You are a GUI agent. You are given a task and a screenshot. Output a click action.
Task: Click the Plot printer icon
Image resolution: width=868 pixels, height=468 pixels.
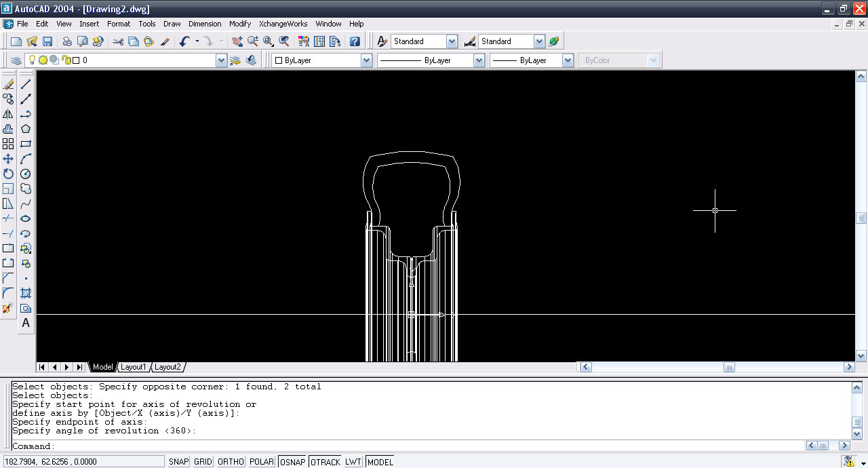click(67, 41)
